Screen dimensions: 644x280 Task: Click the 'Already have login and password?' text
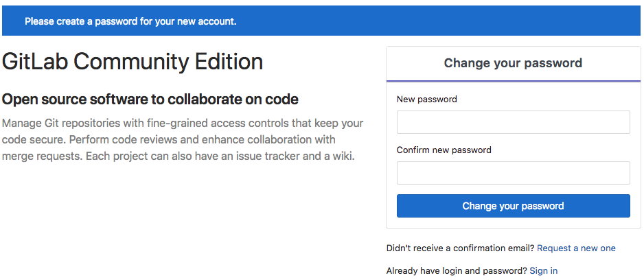(457, 270)
